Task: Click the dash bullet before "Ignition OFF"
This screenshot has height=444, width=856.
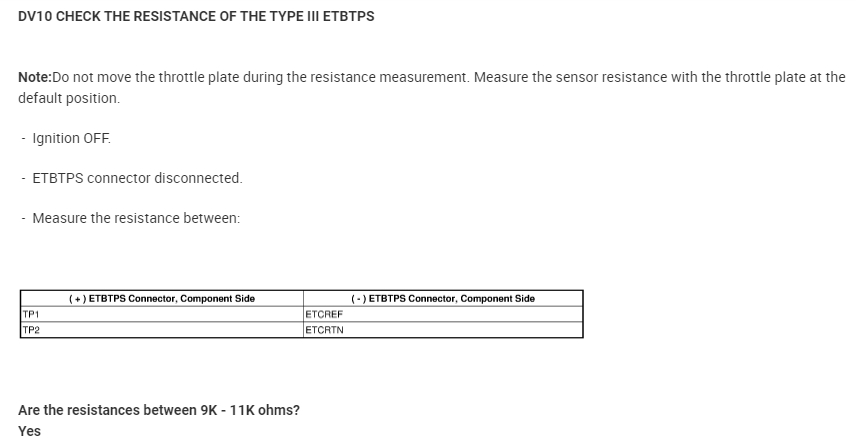Action: pyautogui.click(x=24, y=138)
